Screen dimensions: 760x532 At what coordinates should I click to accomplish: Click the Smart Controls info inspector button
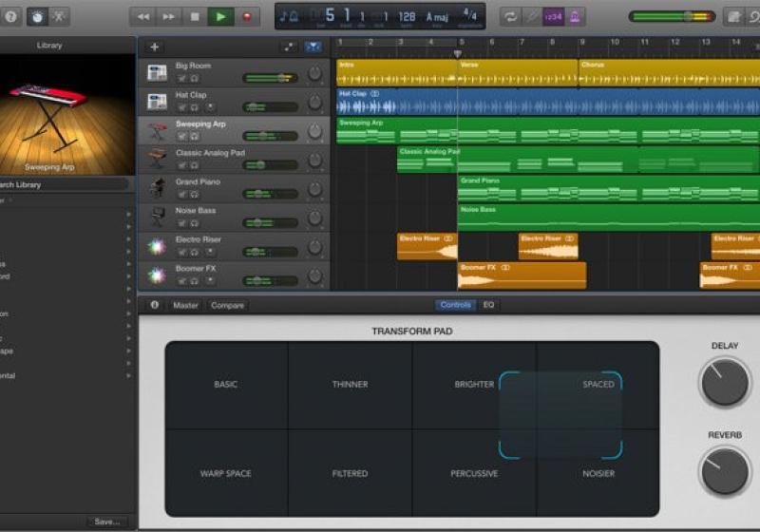coord(154,305)
